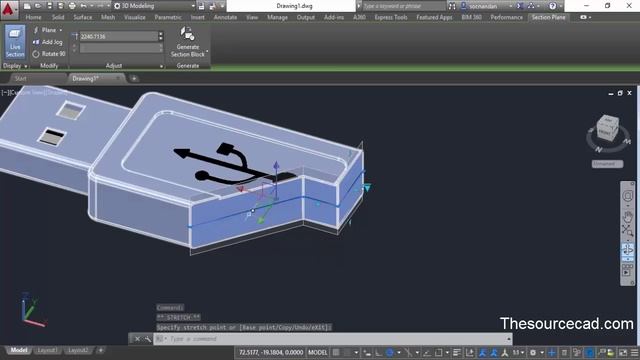640x360 pixels.
Task: Open the status bar customization menu icon
Action: click(x=635, y=352)
